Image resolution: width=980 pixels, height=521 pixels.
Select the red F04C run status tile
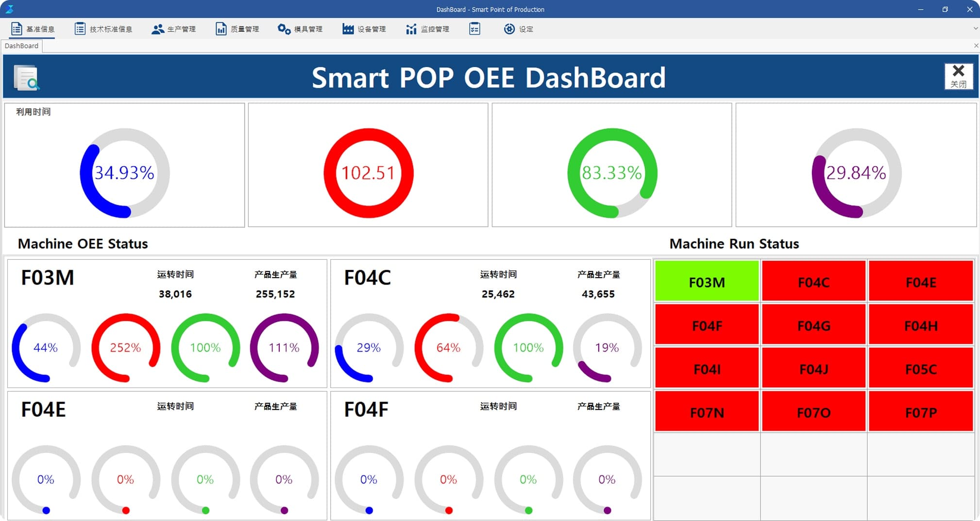coord(813,281)
